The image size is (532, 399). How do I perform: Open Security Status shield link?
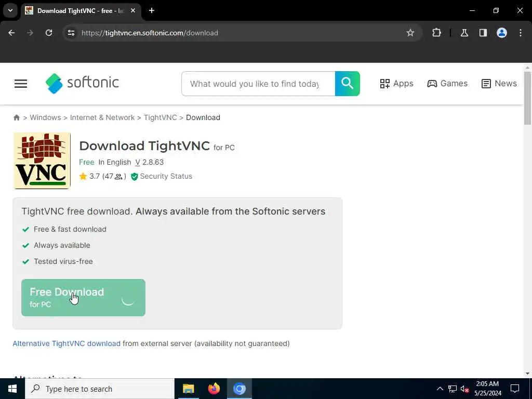click(162, 176)
